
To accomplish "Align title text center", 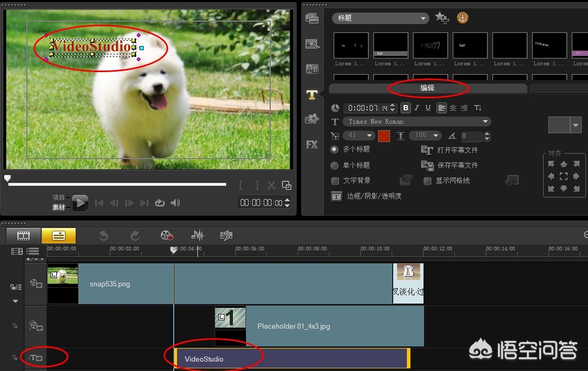I will click(453, 108).
